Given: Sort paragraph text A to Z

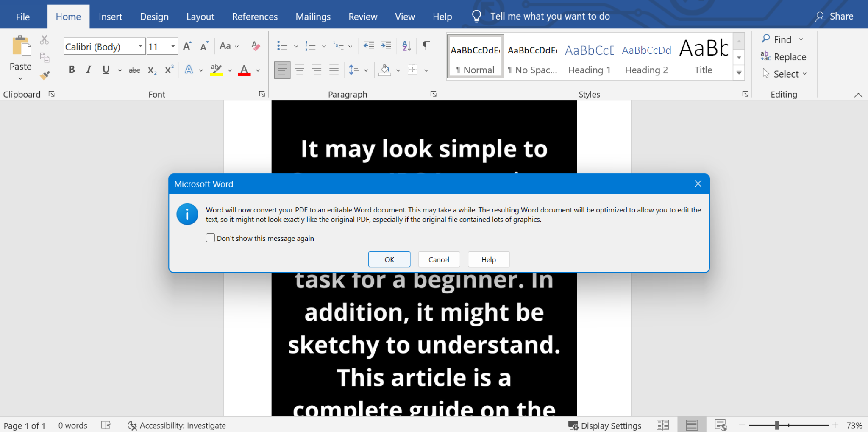Looking at the screenshot, I should (x=406, y=46).
